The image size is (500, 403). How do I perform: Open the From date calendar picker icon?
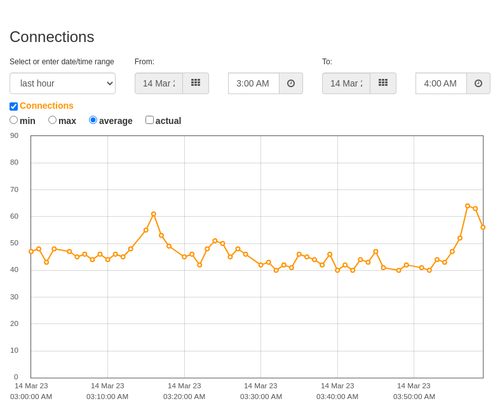(196, 83)
